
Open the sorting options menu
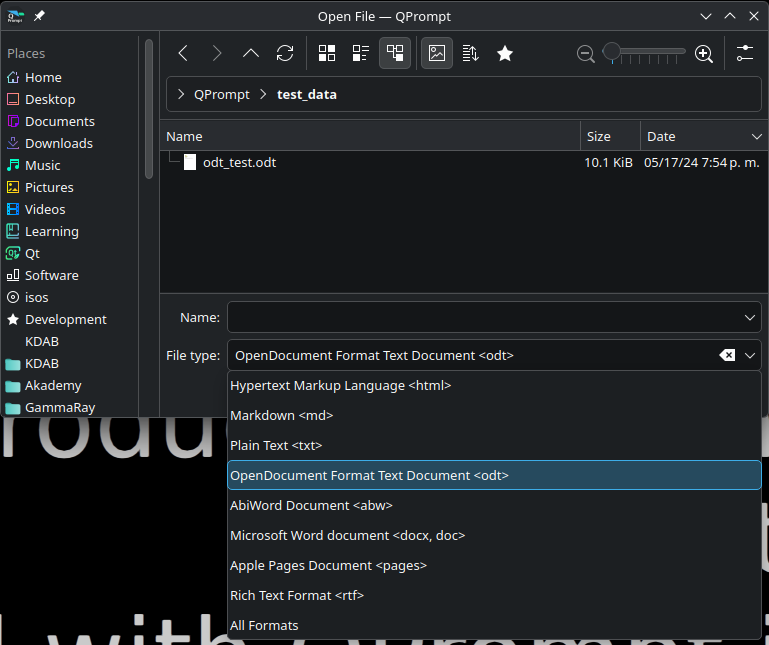(471, 54)
